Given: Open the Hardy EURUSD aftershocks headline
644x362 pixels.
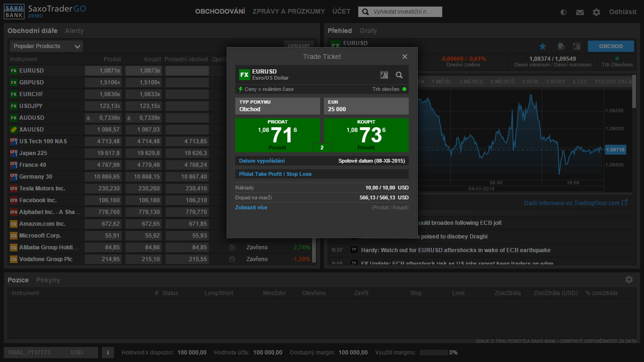Looking at the screenshot, I should coord(455,250).
